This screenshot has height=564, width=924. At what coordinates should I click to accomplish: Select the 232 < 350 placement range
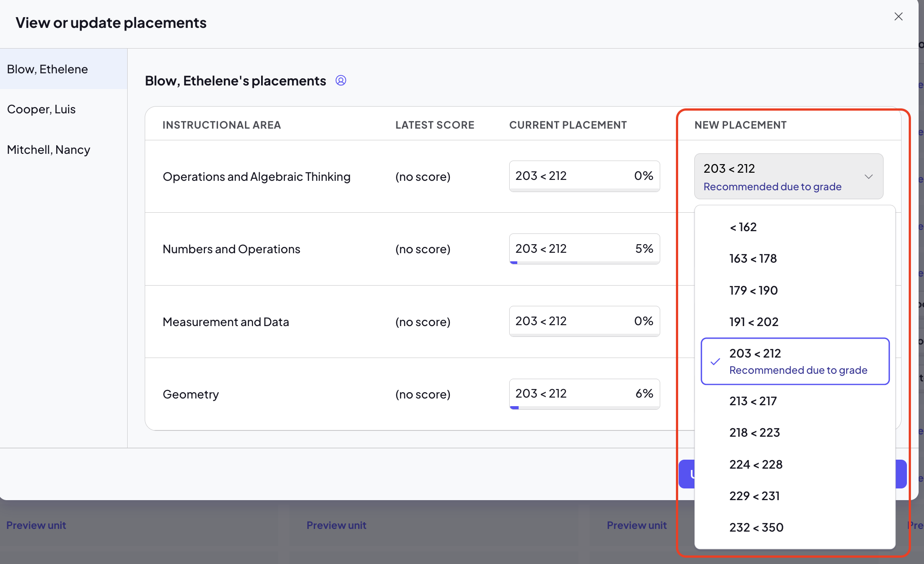click(795, 528)
